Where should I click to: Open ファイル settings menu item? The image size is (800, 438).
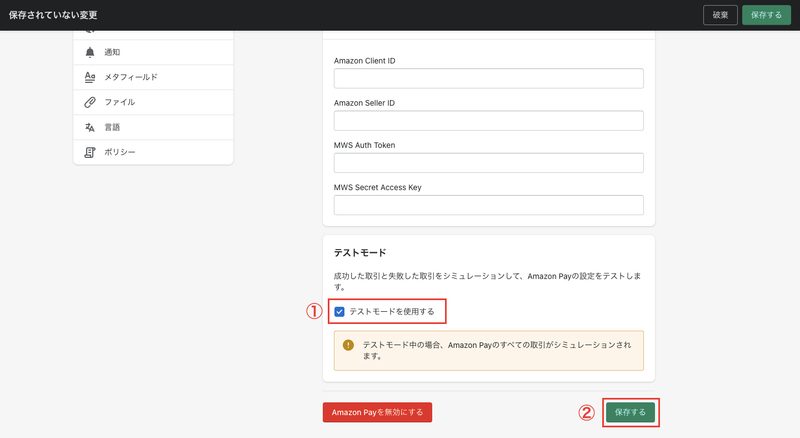coord(154,102)
